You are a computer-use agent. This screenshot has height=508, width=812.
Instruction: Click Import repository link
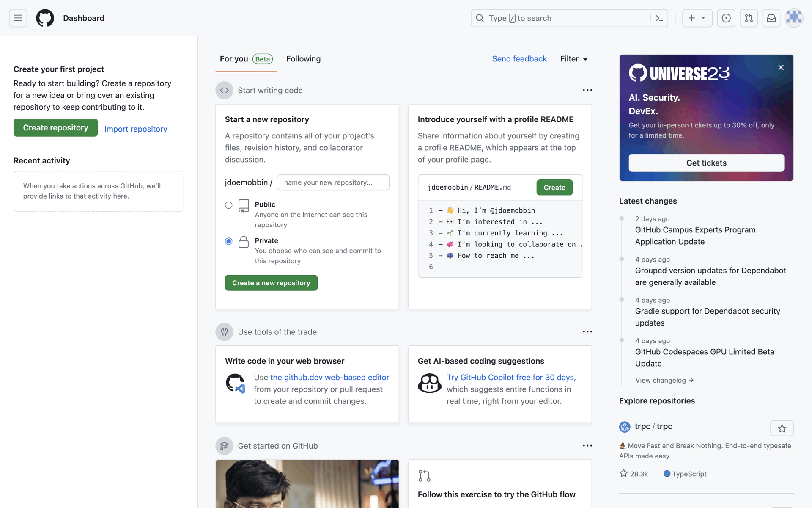[136, 129]
